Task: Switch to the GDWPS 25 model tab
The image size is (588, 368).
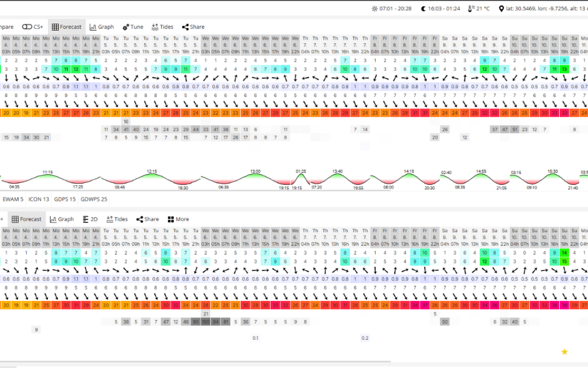Action: (94, 199)
